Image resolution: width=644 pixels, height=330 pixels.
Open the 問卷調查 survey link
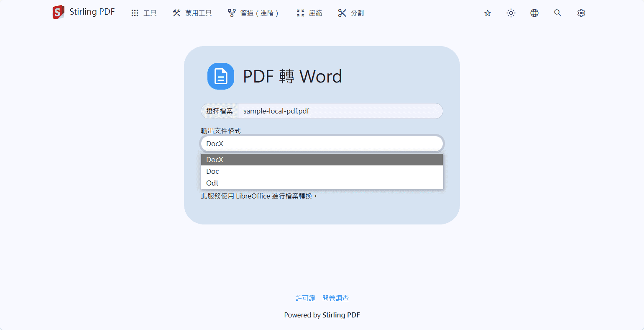(336, 298)
